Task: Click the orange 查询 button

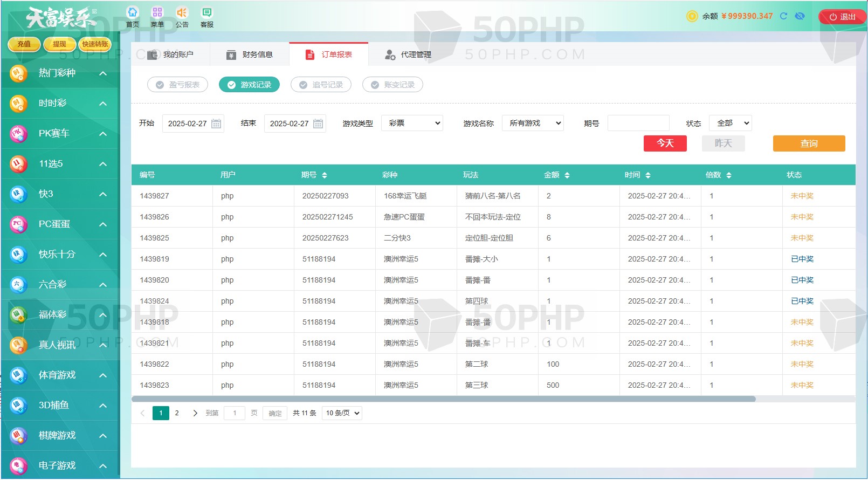Action: (809, 143)
